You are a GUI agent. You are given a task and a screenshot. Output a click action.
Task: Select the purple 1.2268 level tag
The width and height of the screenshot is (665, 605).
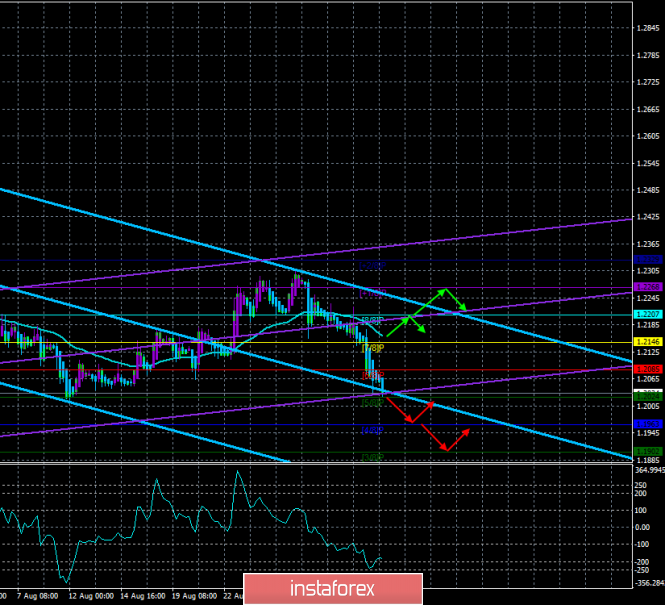648,287
